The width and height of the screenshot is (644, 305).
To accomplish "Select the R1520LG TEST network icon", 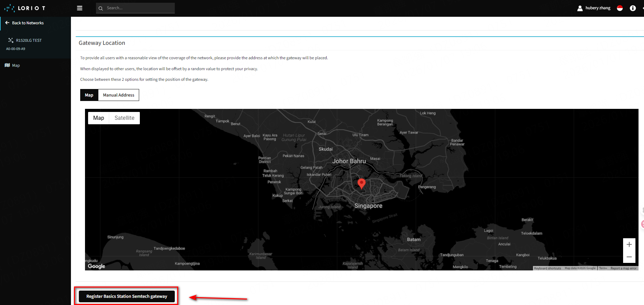I will [x=11, y=40].
